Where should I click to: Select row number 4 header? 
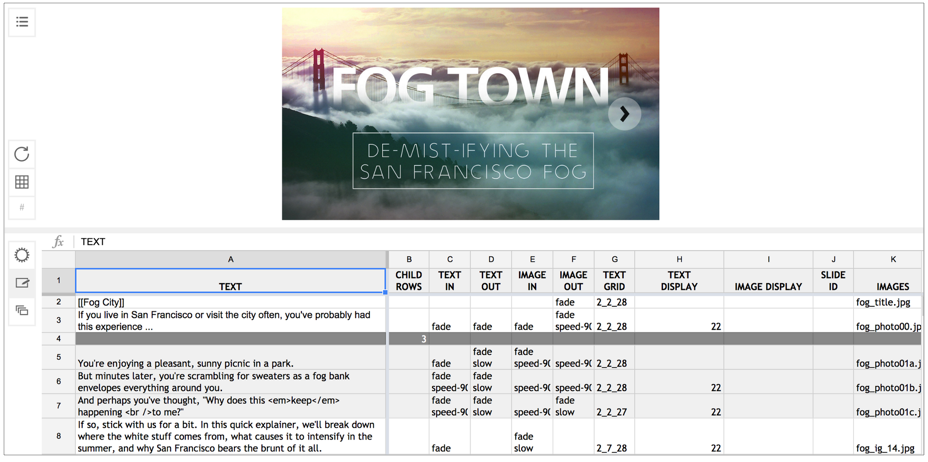pos(59,339)
